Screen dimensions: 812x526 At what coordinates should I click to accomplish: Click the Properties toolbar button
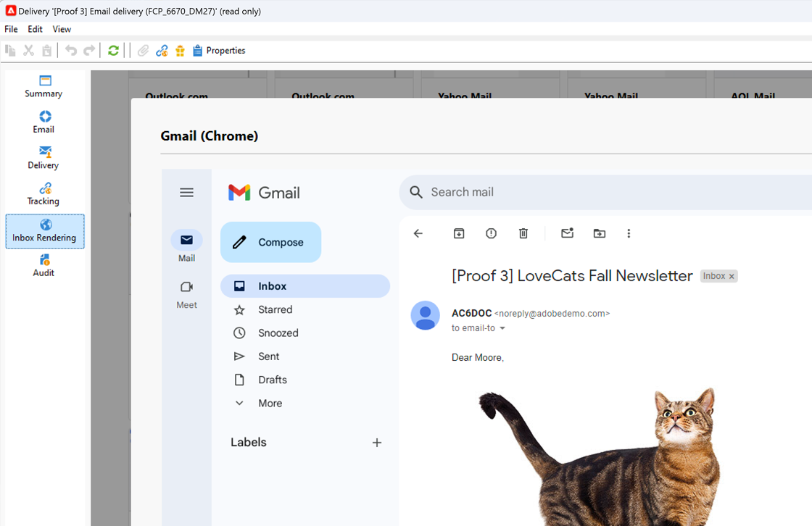pos(219,50)
